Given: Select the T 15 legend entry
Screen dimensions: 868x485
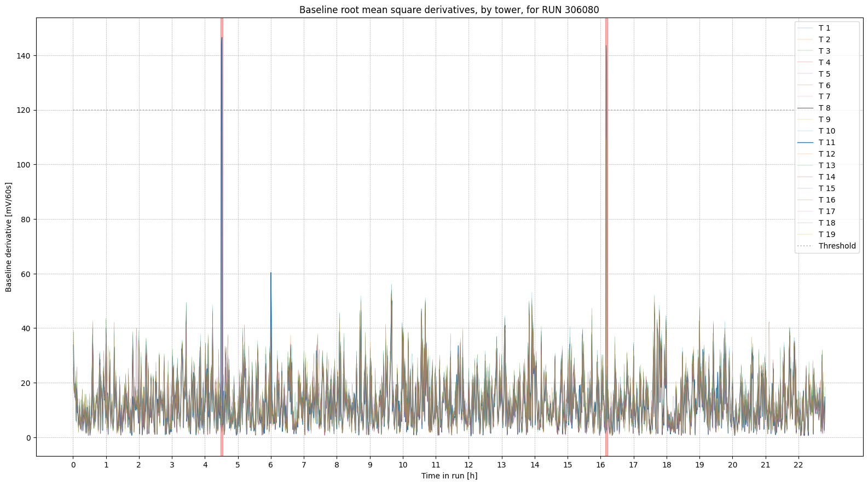Looking at the screenshot, I should (826, 188).
